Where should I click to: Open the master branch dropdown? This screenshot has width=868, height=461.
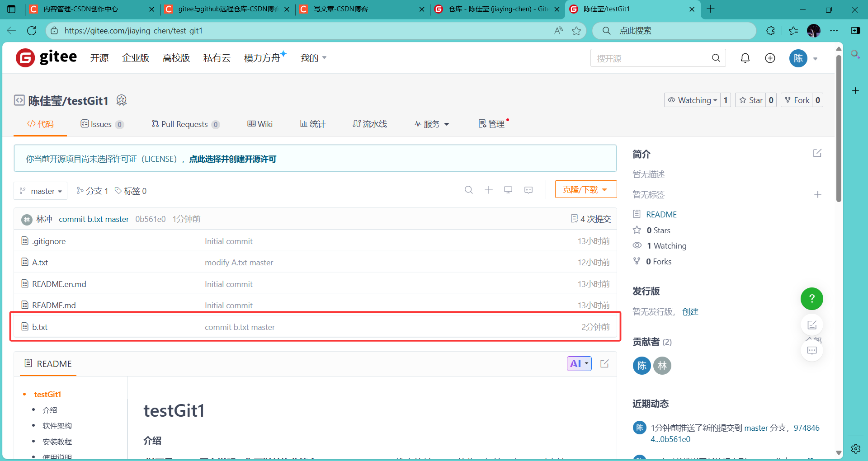click(x=41, y=191)
